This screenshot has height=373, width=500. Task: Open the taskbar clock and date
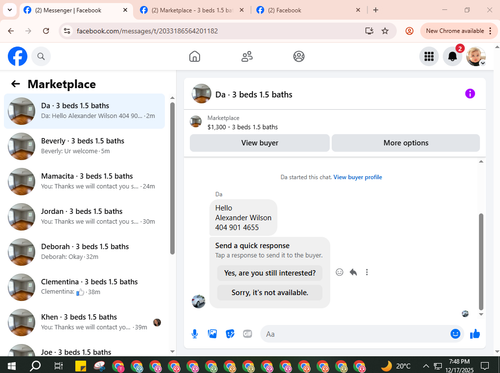(x=459, y=366)
